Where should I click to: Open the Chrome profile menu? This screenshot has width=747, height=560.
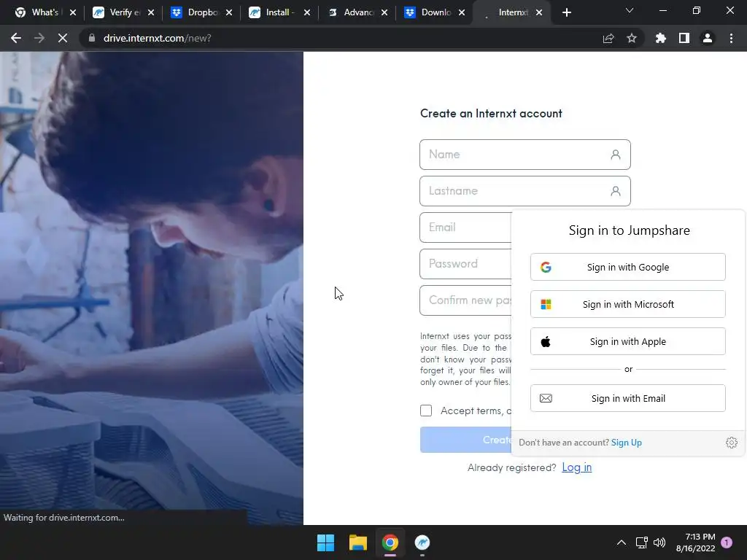click(x=708, y=38)
